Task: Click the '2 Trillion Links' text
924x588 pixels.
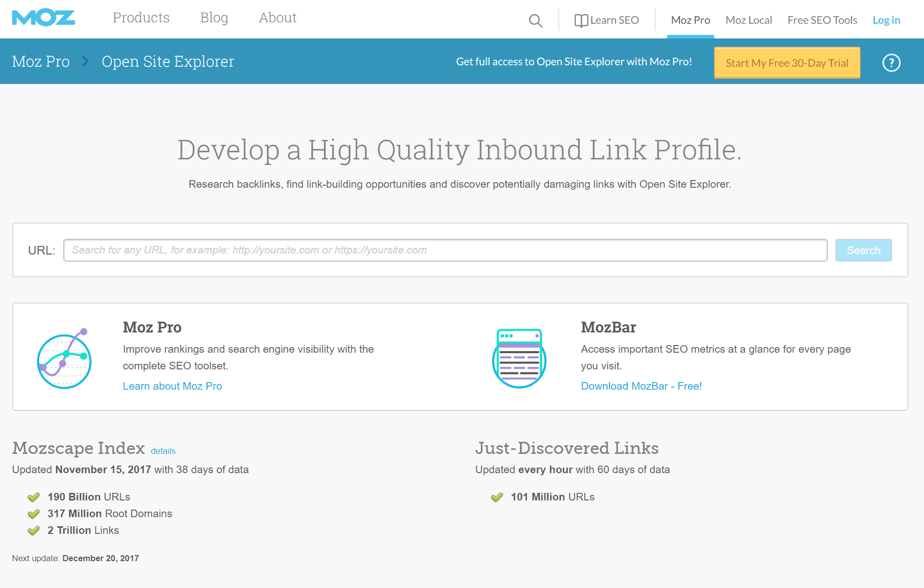Action: coord(84,530)
